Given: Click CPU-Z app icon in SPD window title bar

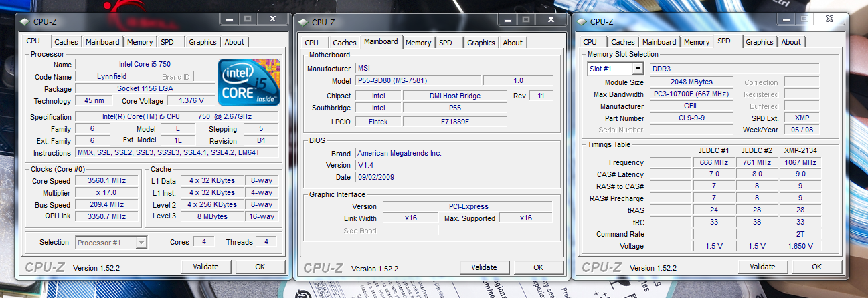Looking at the screenshot, I should click(x=581, y=22).
